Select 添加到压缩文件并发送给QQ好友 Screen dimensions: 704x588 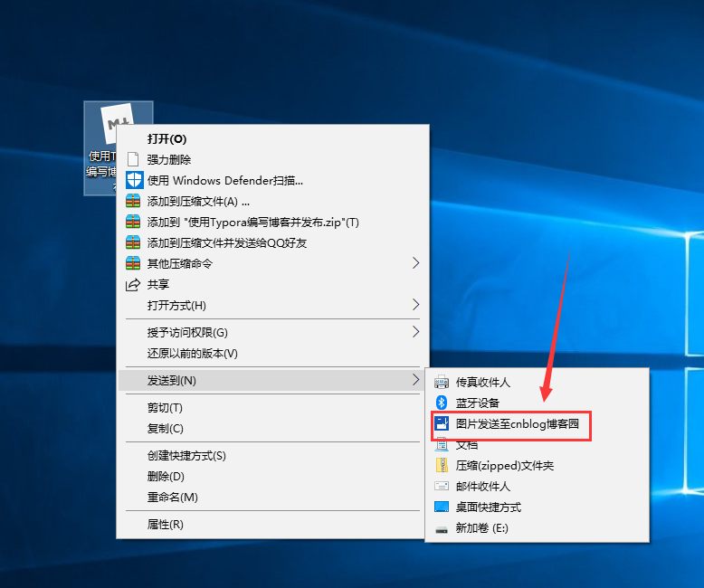272,242
